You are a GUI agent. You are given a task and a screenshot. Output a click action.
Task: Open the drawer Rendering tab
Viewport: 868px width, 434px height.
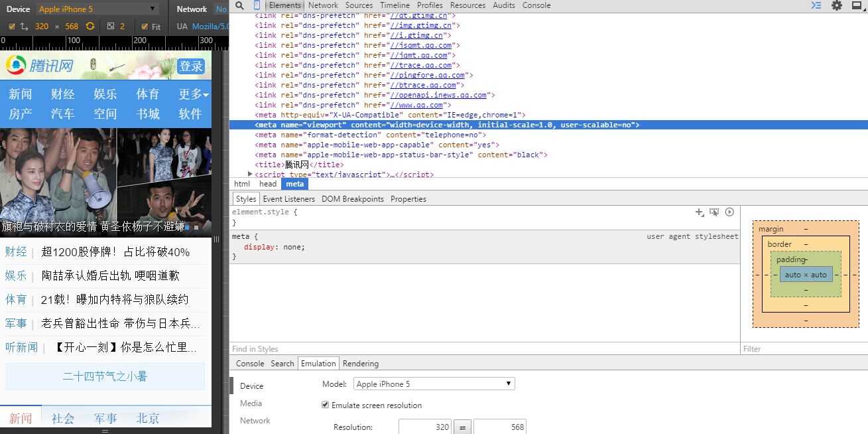tap(361, 364)
